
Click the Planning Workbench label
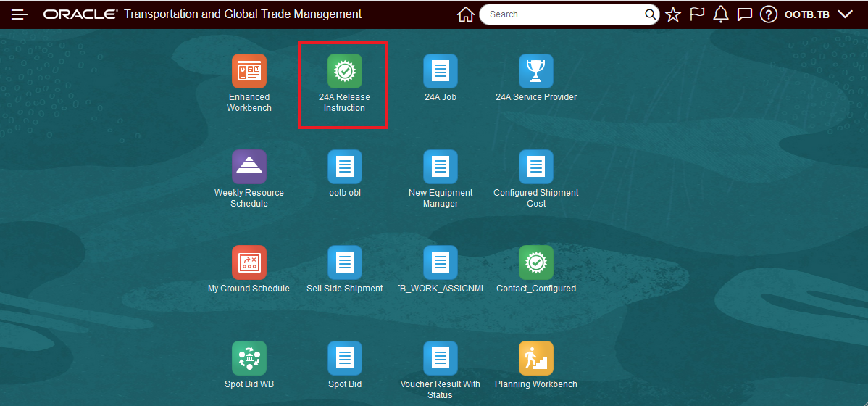(x=536, y=384)
